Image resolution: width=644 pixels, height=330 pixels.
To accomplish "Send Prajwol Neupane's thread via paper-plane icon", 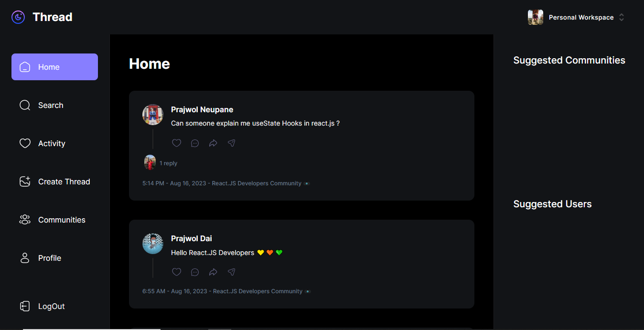I will (232, 143).
